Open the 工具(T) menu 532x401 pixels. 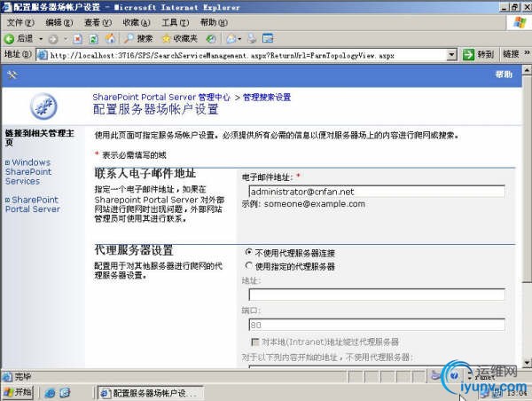coord(175,23)
